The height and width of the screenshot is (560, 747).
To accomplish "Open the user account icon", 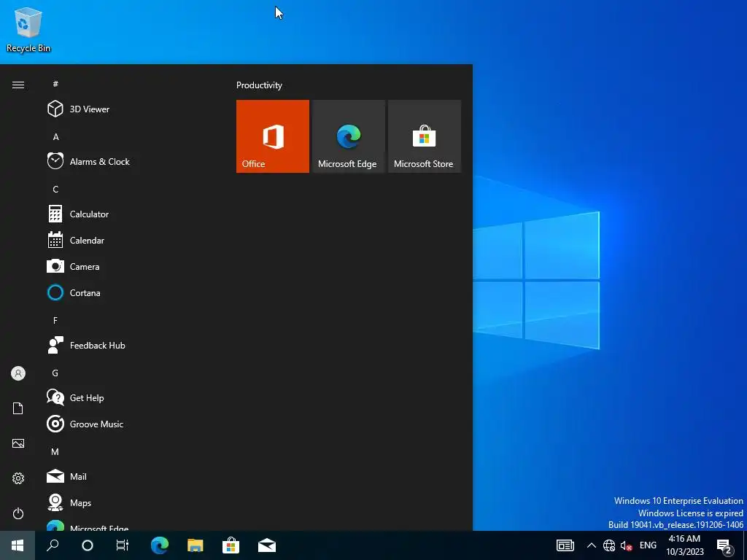I will click(x=18, y=373).
